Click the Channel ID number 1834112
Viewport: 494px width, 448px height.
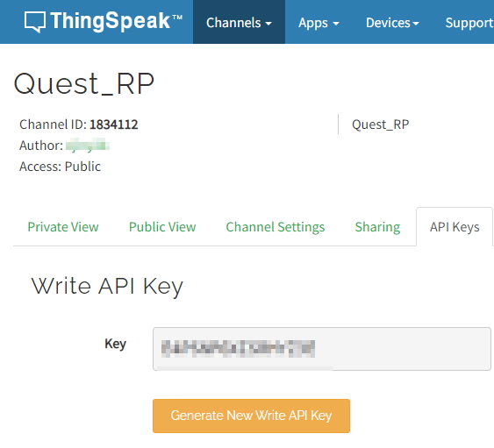point(114,124)
